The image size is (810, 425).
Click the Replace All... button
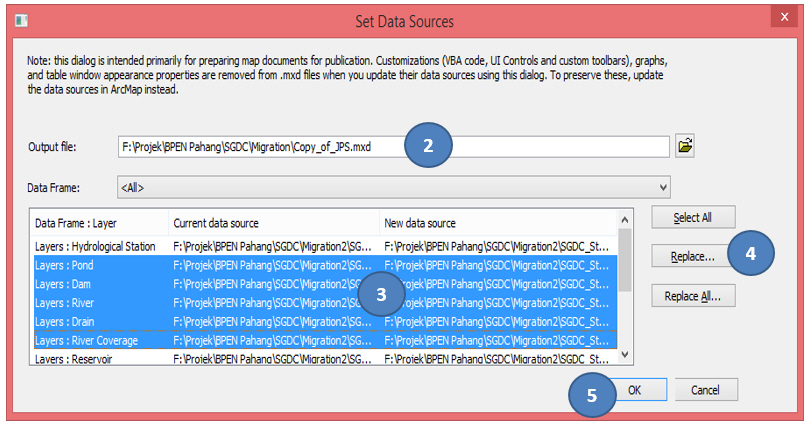691,296
